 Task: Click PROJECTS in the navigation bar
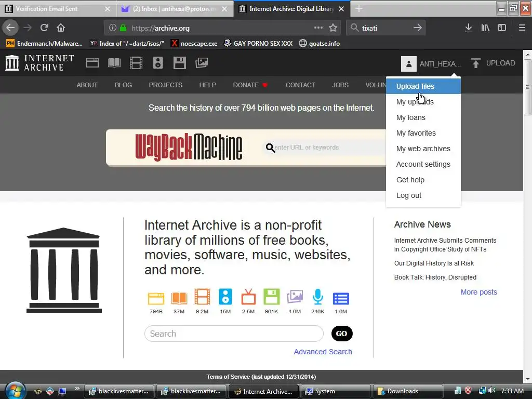pyautogui.click(x=166, y=85)
